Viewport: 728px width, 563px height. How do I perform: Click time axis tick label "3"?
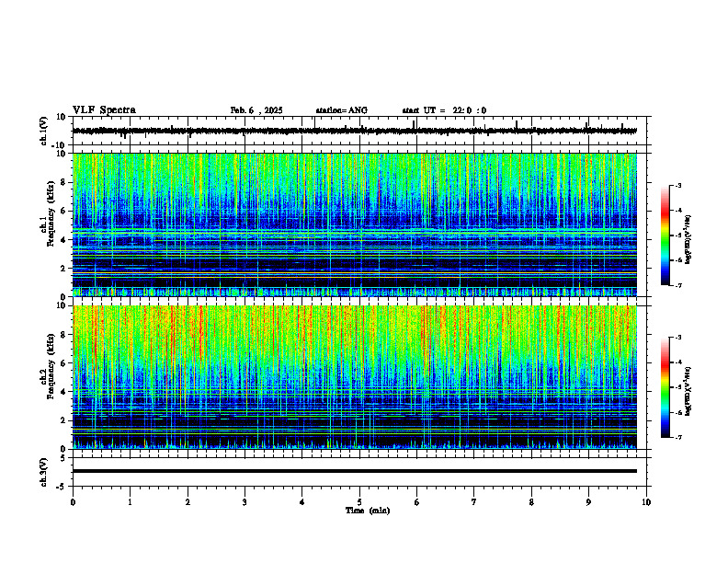[x=245, y=502]
